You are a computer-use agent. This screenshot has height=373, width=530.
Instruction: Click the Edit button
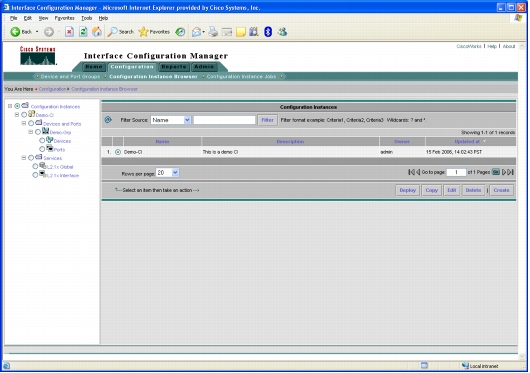[452, 190]
